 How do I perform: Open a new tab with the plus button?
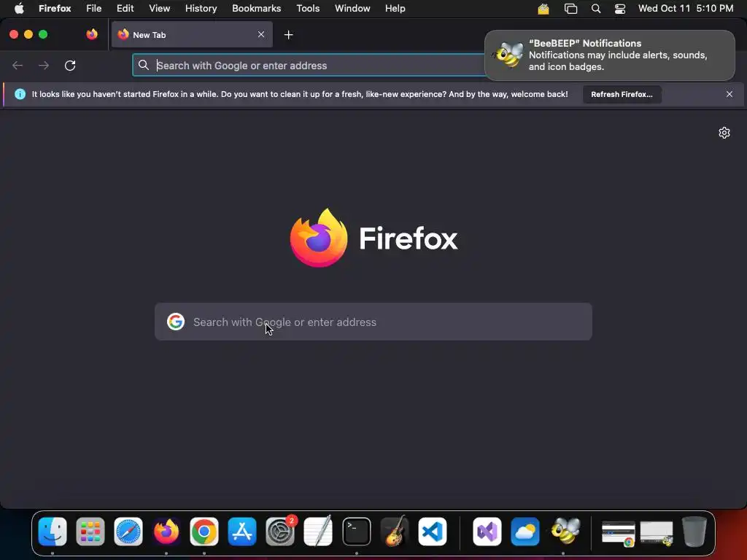point(288,35)
